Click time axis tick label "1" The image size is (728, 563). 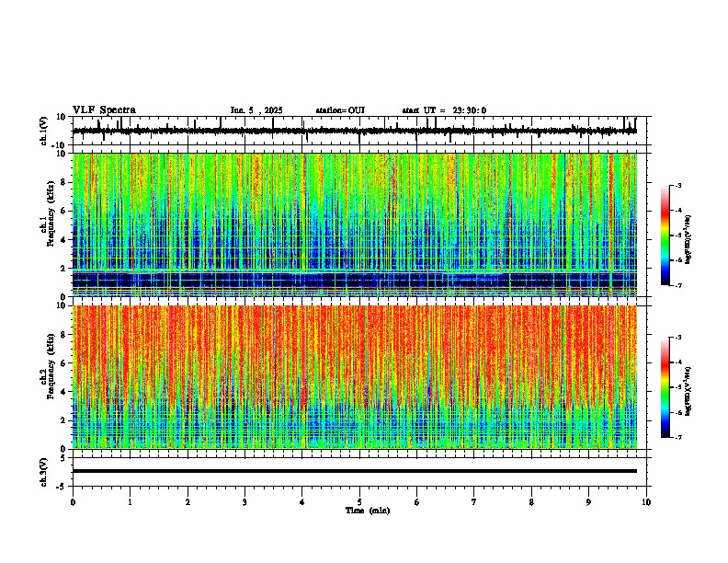(x=131, y=502)
